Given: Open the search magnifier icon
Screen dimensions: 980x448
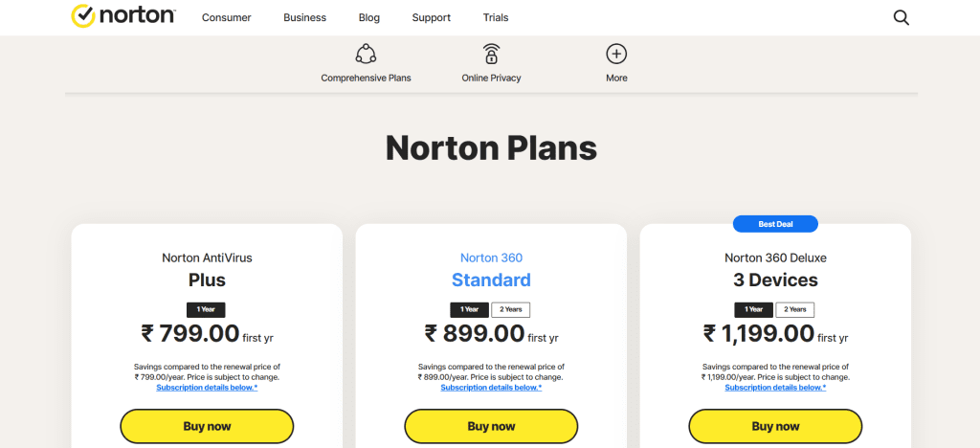Looking at the screenshot, I should [x=901, y=17].
